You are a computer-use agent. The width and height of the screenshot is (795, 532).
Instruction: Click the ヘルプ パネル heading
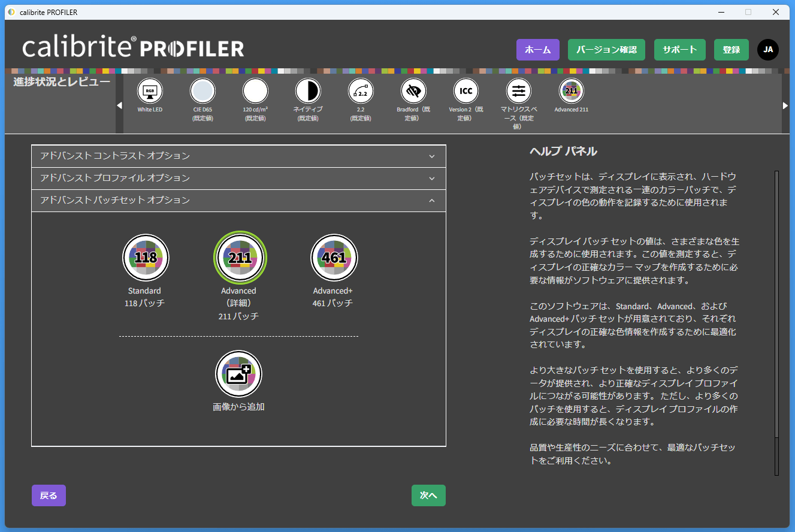563,152
